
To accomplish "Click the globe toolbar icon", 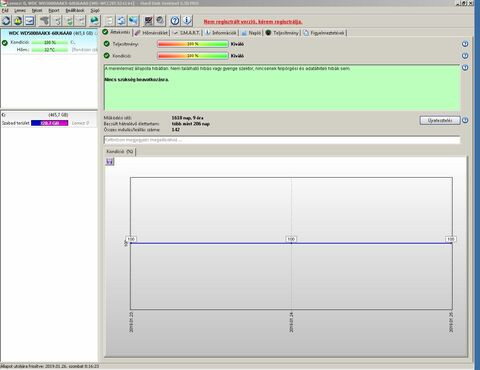I will (x=95, y=21).
